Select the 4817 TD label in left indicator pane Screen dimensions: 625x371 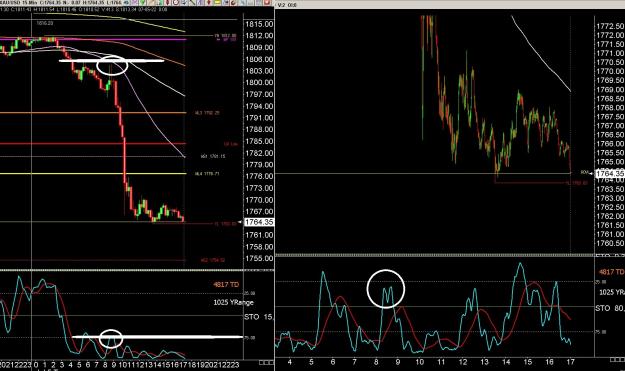226,285
